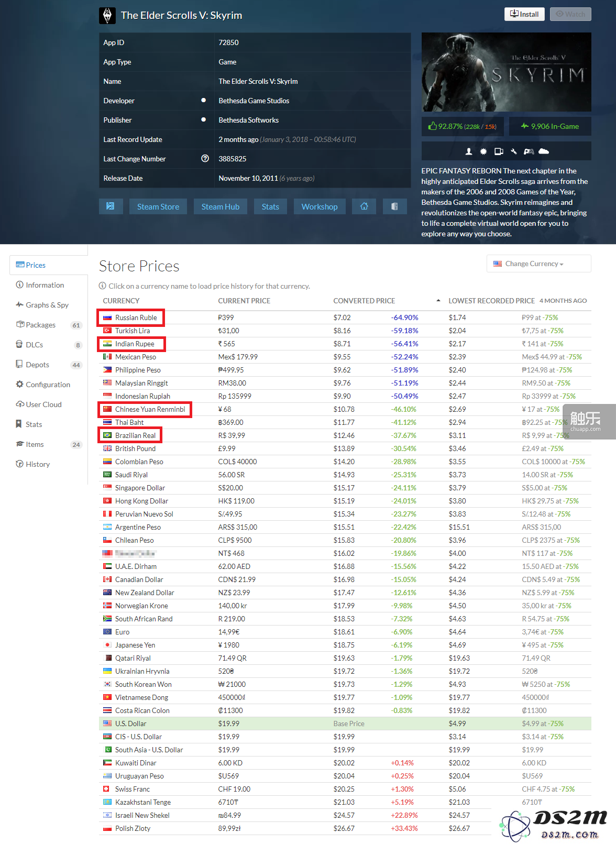Click the App ID value 72850
The height and width of the screenshot is (844, 616).
point(228,42)
